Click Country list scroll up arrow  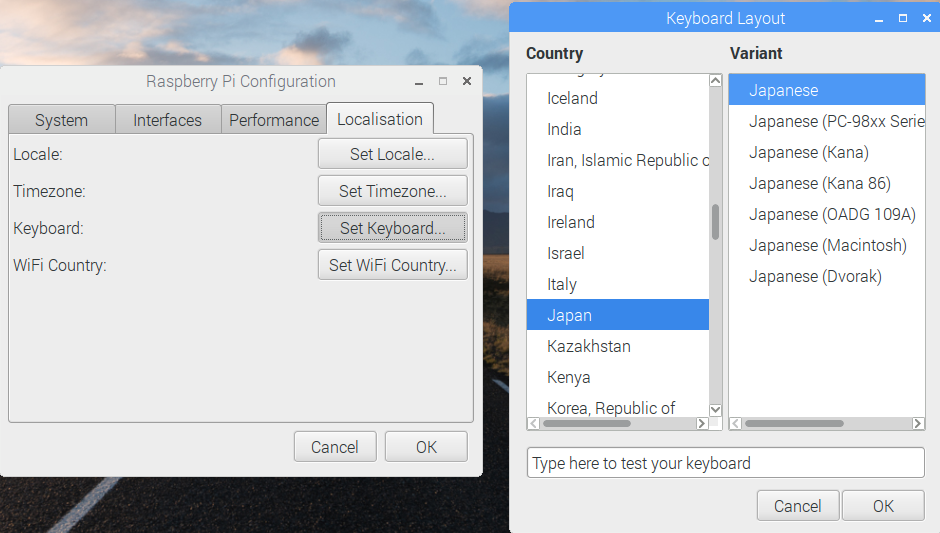coord(715,80)
